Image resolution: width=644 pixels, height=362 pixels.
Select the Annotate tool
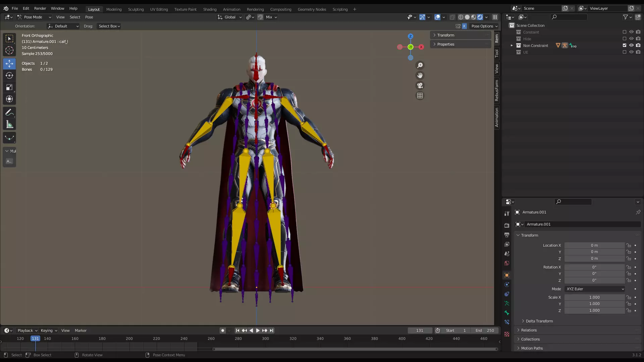9,113
